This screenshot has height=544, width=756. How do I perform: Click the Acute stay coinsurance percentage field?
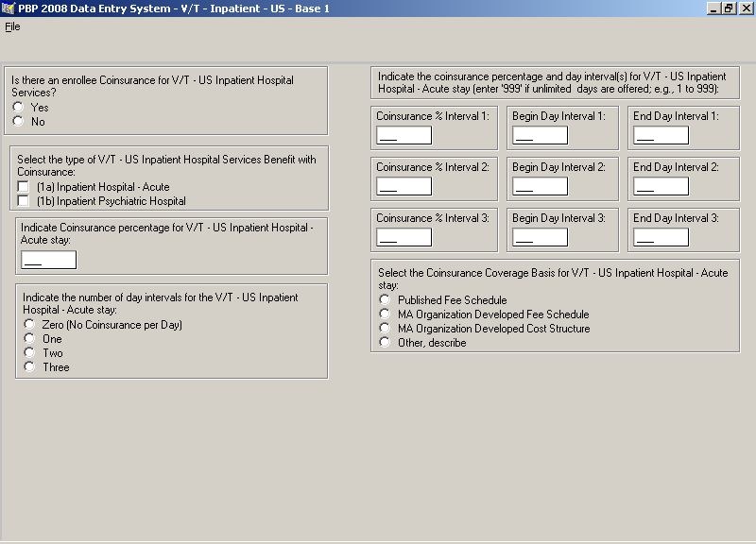49,260
